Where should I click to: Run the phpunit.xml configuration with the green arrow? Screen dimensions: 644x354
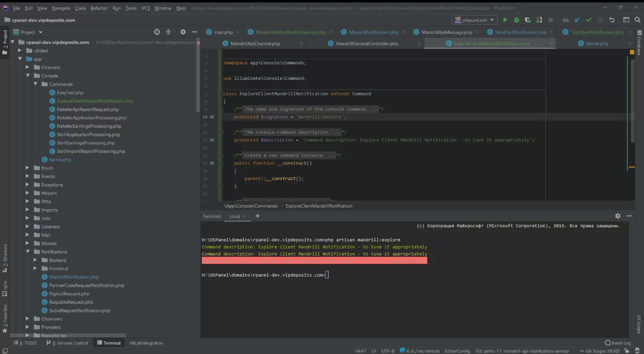[505, 20]
